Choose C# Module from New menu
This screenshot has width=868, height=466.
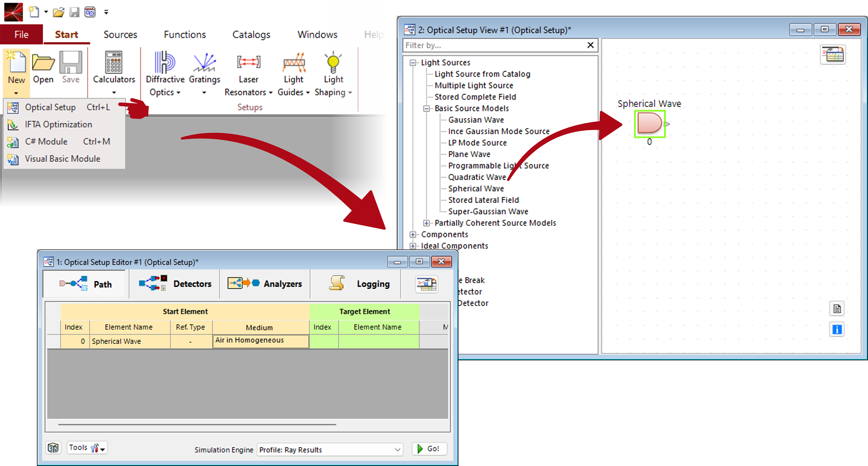(x=64, y=142)
